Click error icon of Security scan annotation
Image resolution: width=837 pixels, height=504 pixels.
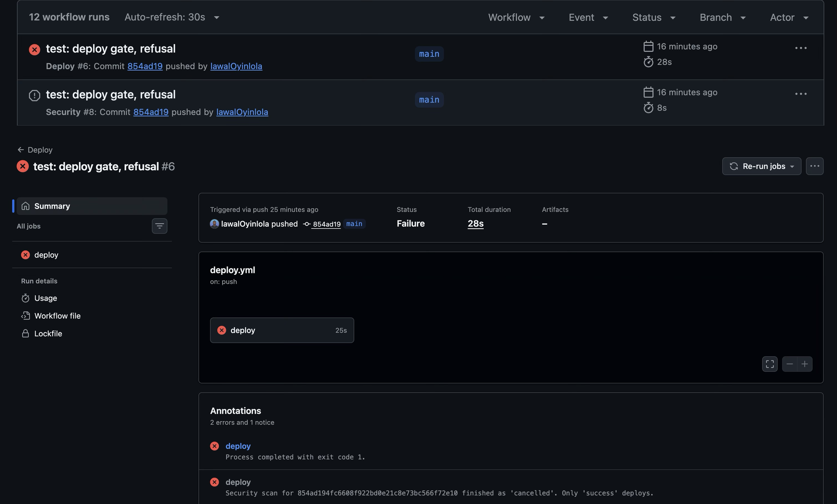(214, 482)
